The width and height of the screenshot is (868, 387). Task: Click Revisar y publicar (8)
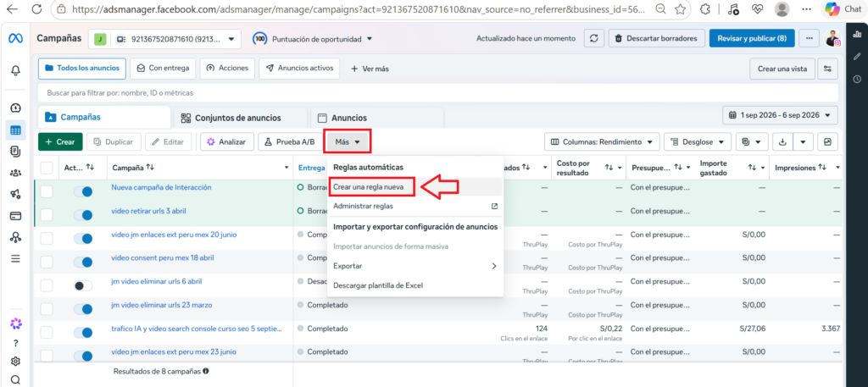[x=752, y=39]
